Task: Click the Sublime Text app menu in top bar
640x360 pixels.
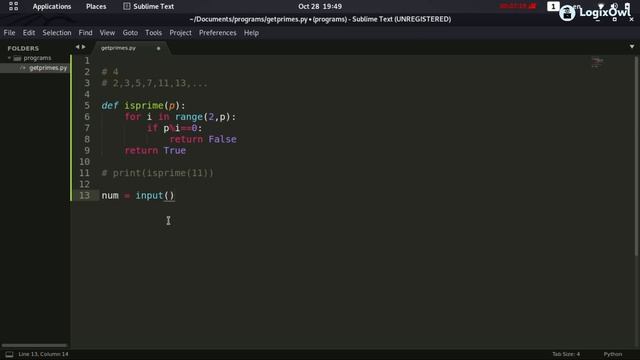Action: pyautogui.click(x=149, y=7)
